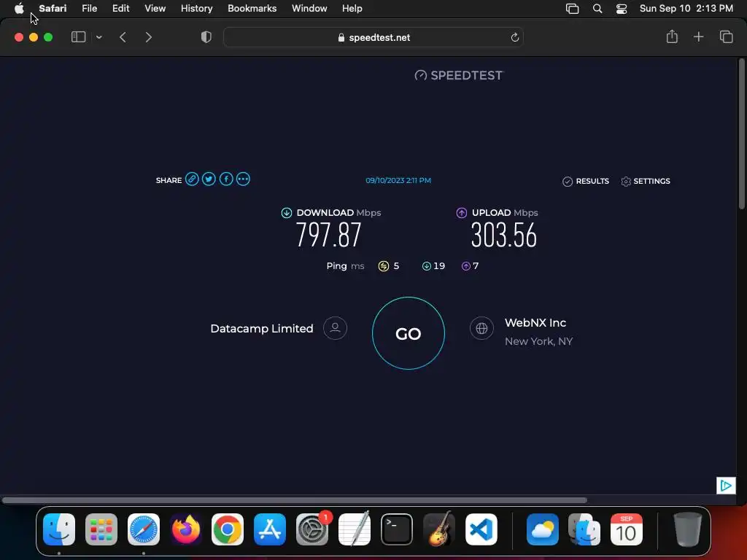This screenshot has height=560, width=747.
Task: Open the Window menu
Action: coord(309,8)
